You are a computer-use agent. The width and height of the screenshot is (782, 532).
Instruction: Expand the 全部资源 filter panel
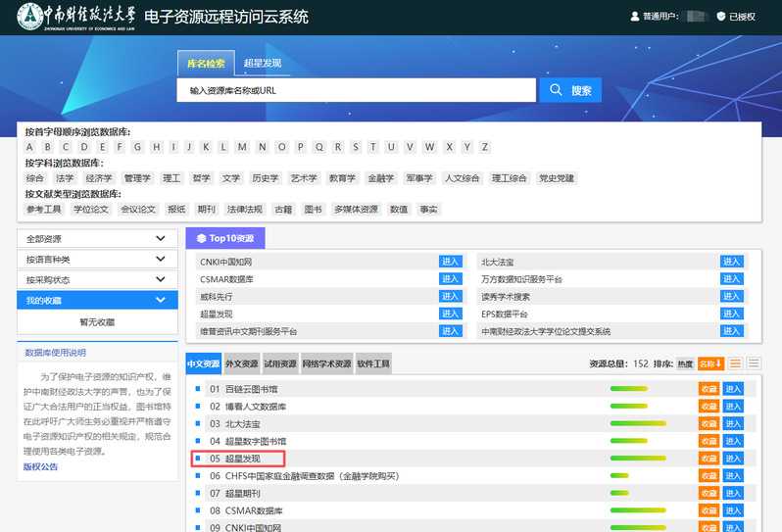click(x=96, y=238)
